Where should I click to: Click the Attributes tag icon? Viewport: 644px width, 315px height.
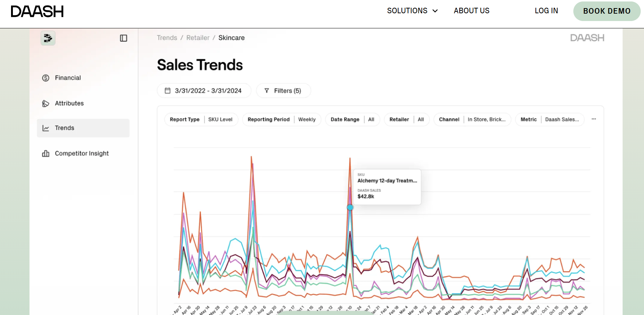pyautogui.click(x=46, y=104)
